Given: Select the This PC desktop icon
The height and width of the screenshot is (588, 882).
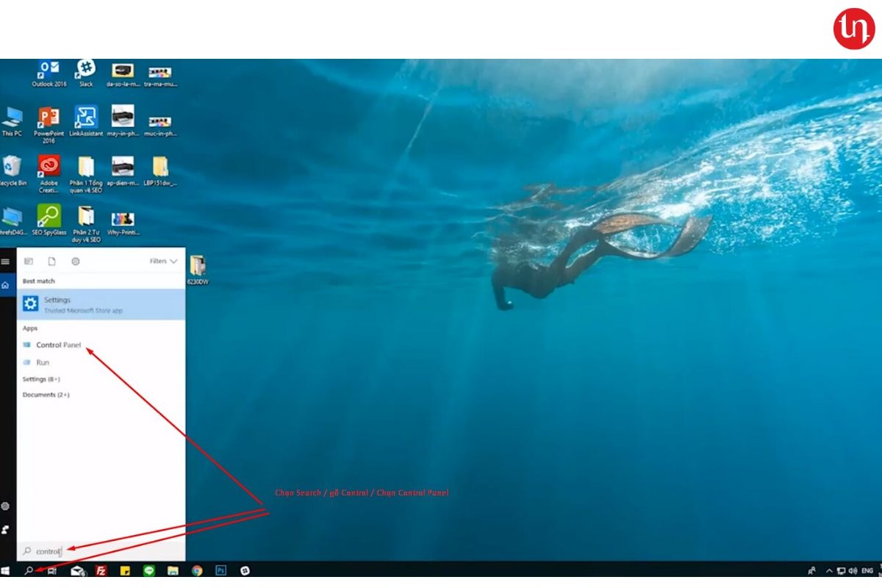Looking at the screenshot, I should pyautogui.click(x=12, y=122).
